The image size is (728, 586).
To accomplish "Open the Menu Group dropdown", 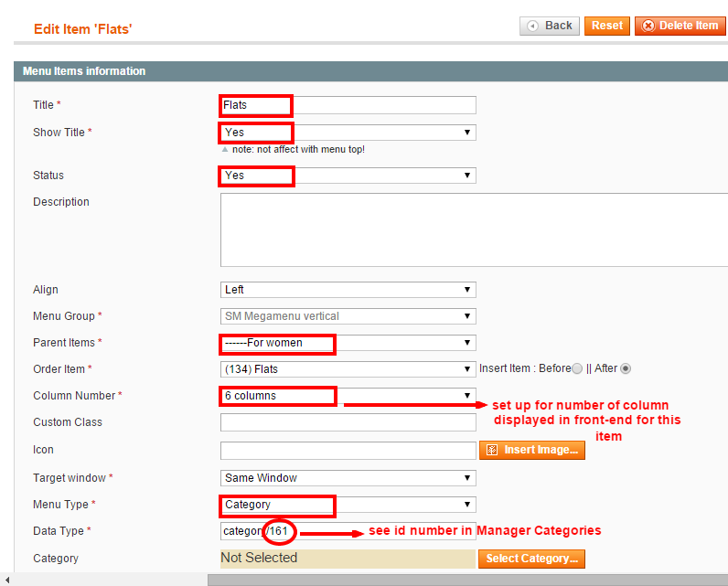I will 348,316.
